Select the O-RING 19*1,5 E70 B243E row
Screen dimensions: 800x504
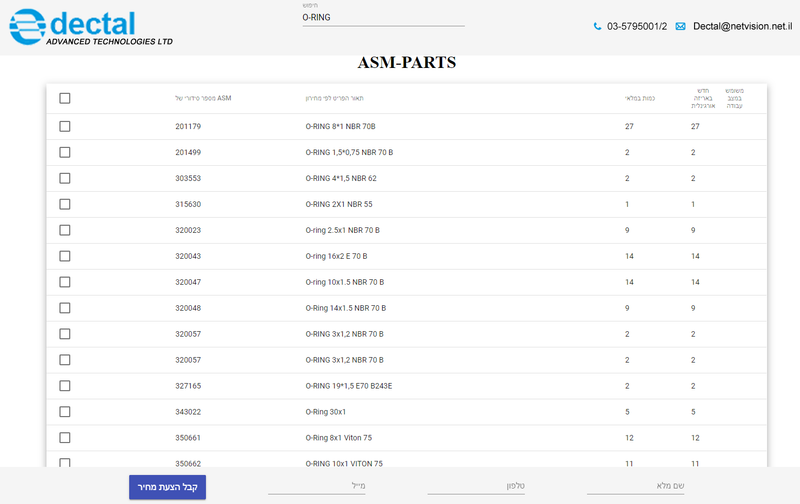pyautogui.click(x=349, y=386)
